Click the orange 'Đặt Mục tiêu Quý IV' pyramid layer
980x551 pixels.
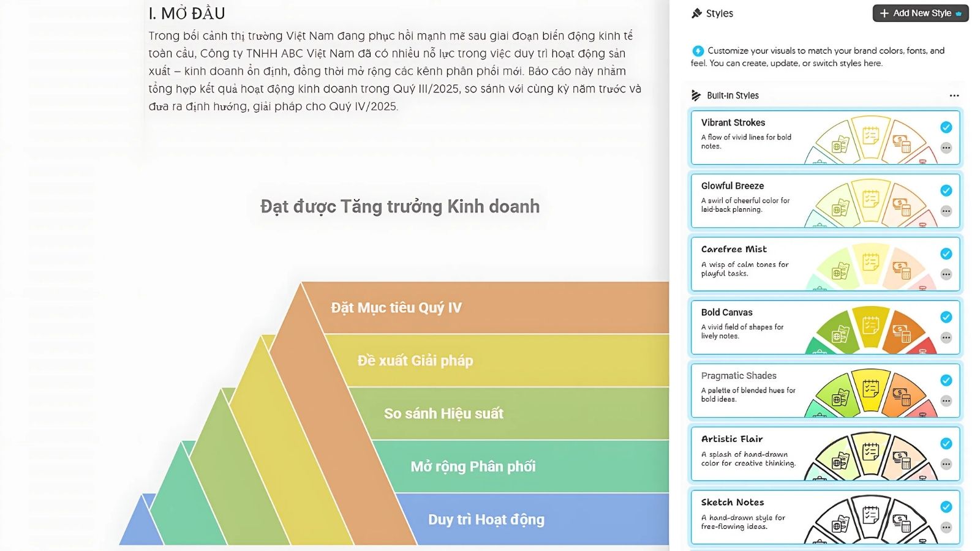pyautogui.click(x=490, y=308)
